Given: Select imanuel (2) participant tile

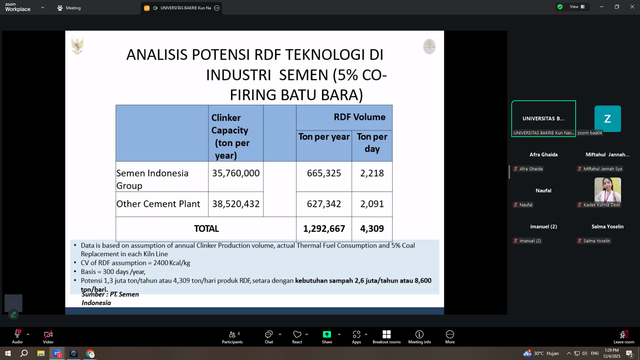Looking at the screenshot, I should pyautogui.click(x=543, y=227).
